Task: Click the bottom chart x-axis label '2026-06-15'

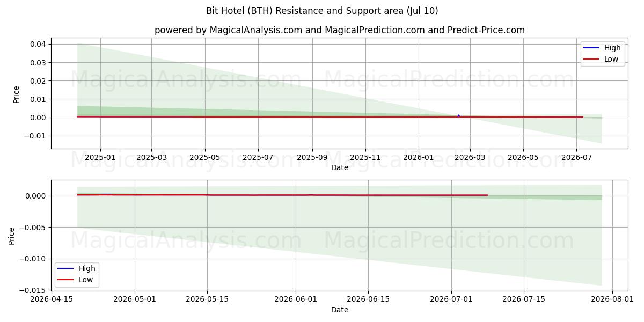Action: tap(368, 299)
